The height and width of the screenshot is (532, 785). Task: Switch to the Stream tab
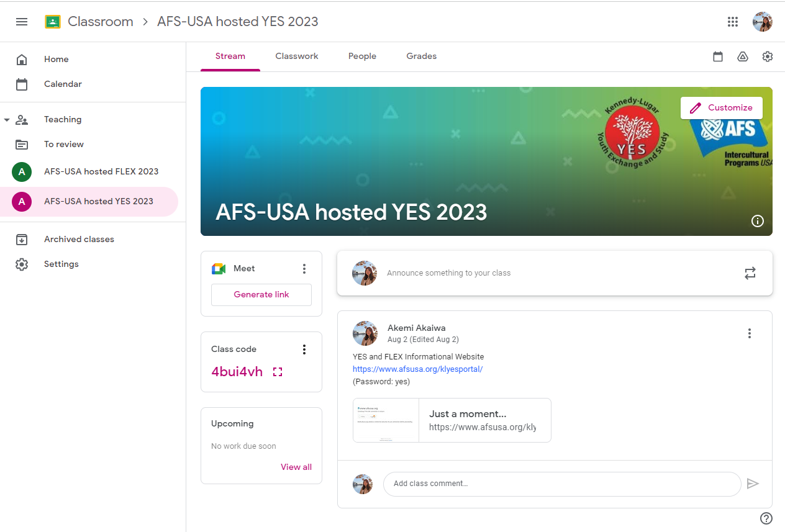coord(230,56)
